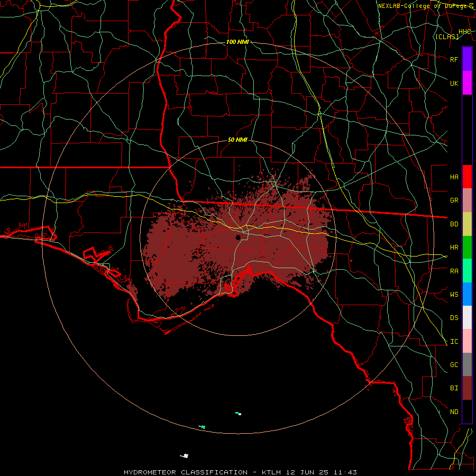
Task: Click the 50 NMI range ring label
Action: tap(237, 140)
